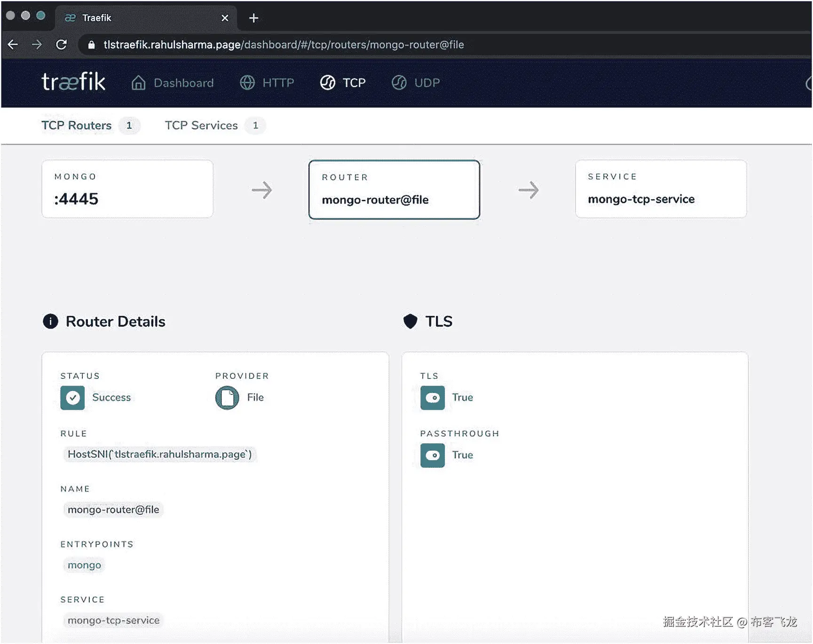Close the Traefik browser tab
Viewport: 813px width, 644px height.
pyautogui.click(x=225, y=18)
